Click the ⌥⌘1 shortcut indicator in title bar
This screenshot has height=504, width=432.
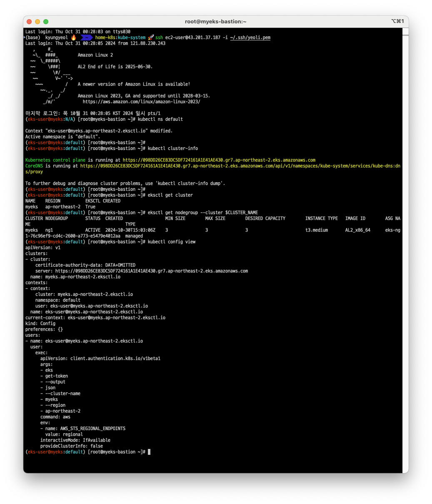[397, 21]
